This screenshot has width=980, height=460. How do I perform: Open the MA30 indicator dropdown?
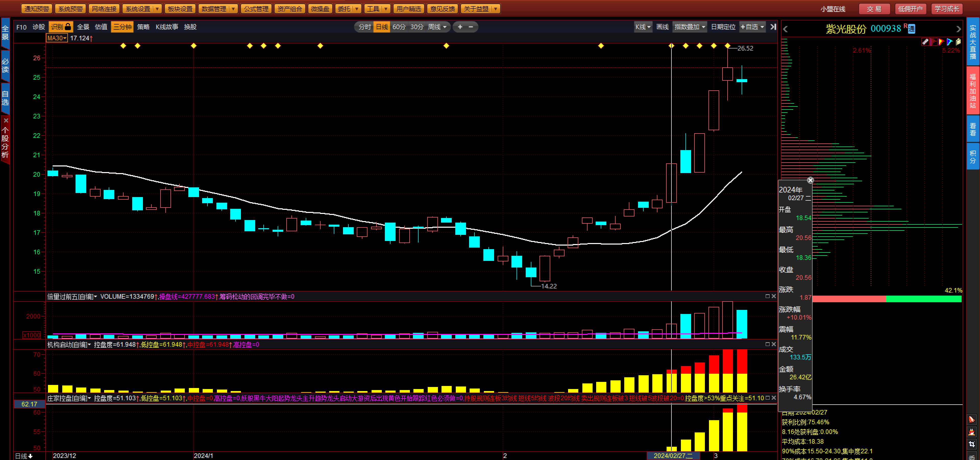click(57, 38)
